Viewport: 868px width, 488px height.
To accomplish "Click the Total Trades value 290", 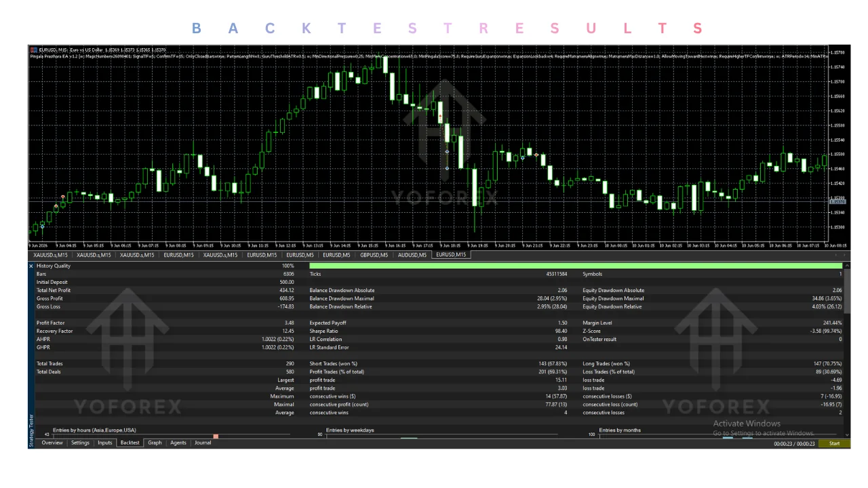I will [x=290, y=364].
